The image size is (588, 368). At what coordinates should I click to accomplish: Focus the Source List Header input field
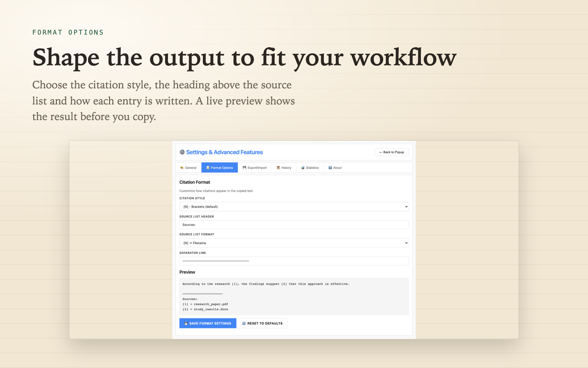(294, 224)
